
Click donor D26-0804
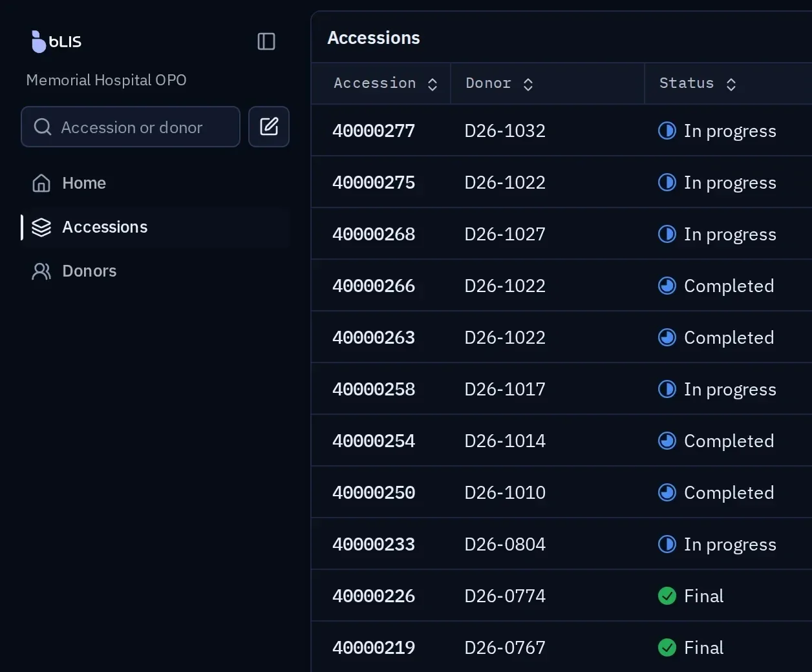505,544
